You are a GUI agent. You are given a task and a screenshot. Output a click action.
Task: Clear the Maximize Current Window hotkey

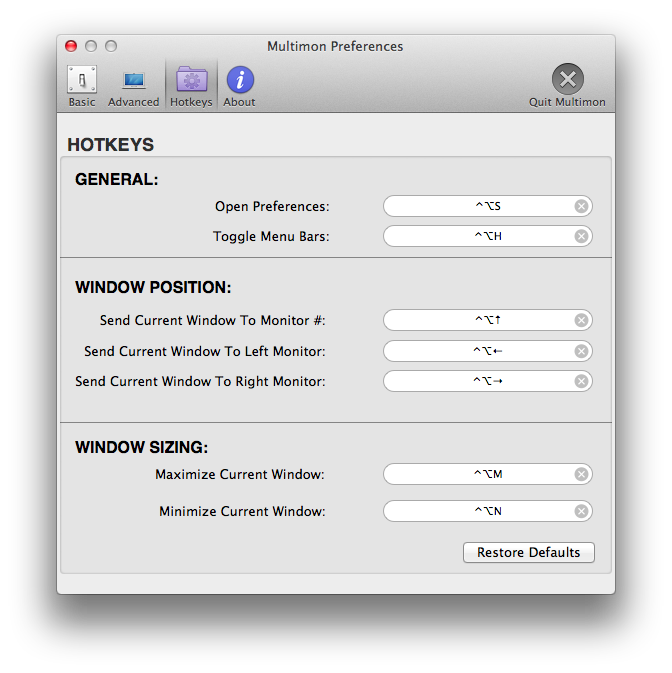[581, 474]
